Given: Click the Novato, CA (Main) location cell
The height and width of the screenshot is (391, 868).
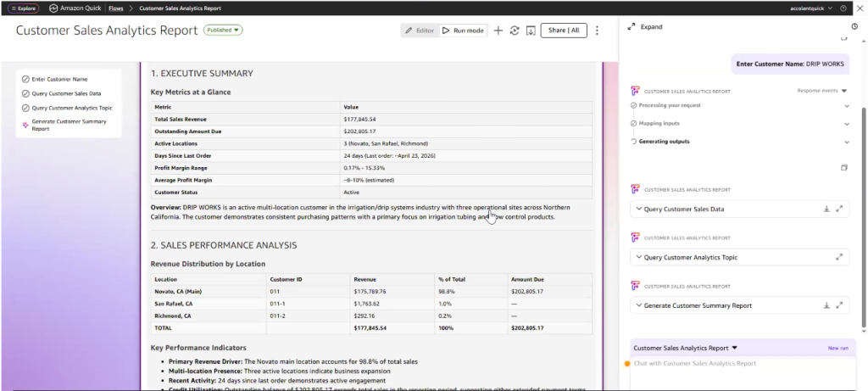Looking at the screenshot, I should (209, 291).
